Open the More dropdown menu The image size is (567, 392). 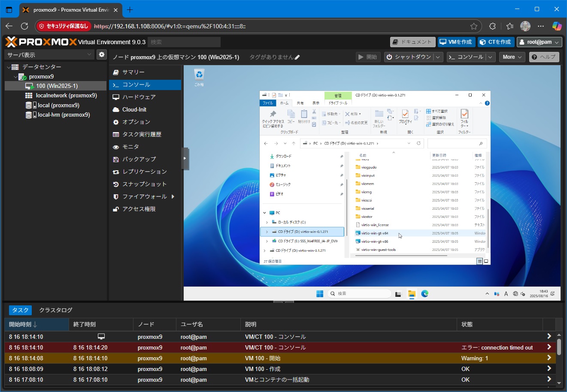tap(512, 57)
